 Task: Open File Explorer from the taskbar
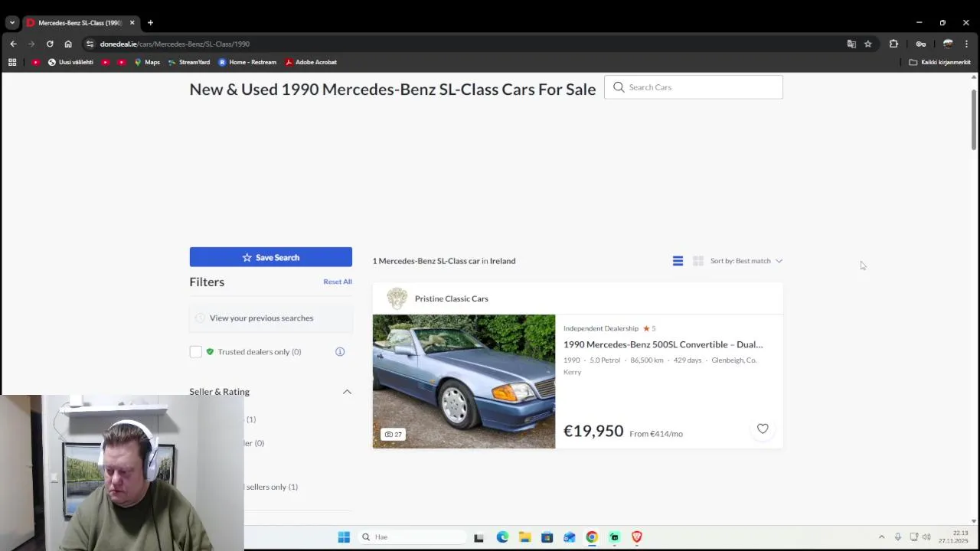(x=524, y=537)
